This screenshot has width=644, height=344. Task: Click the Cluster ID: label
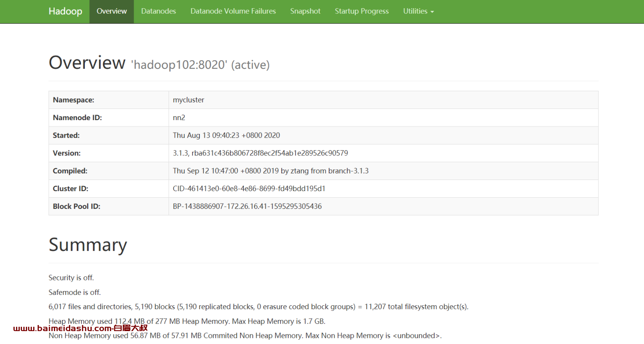point(71,189)
